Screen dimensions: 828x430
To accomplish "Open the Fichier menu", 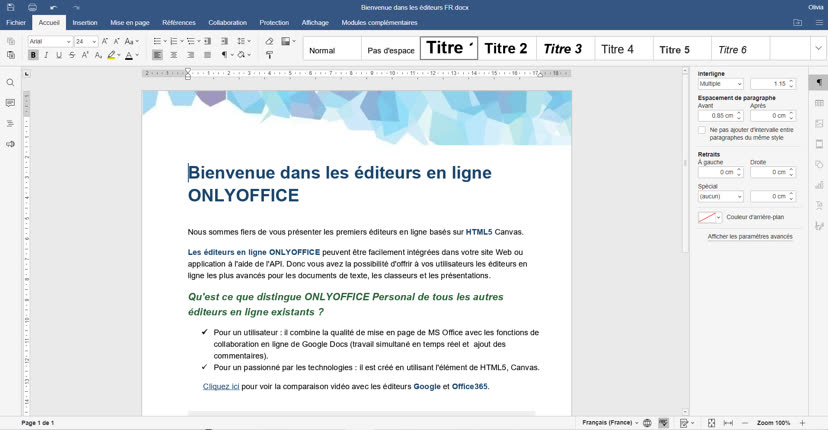I will click(x=16, y=23).
